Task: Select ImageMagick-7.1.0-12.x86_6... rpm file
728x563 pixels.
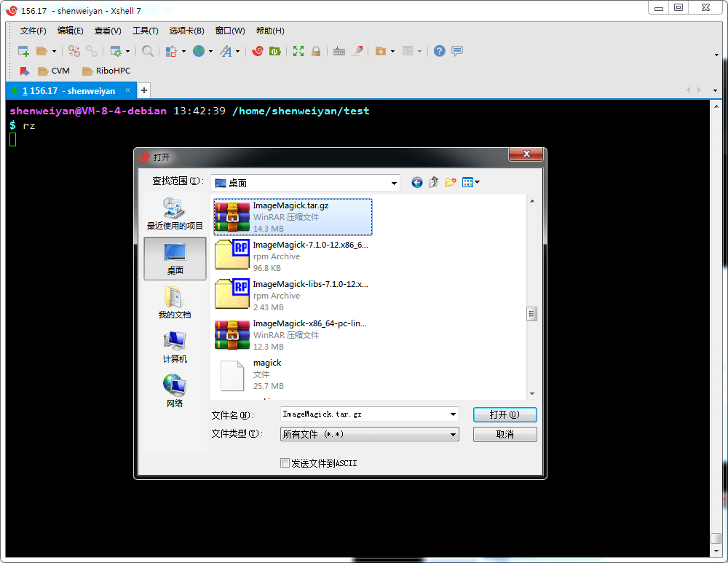Action: (x=292, y=256)
